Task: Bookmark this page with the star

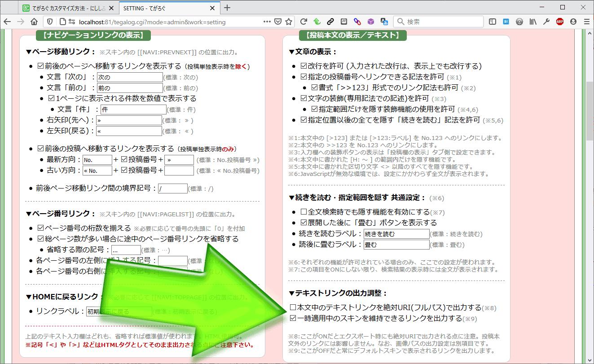Action: [289, 22]
